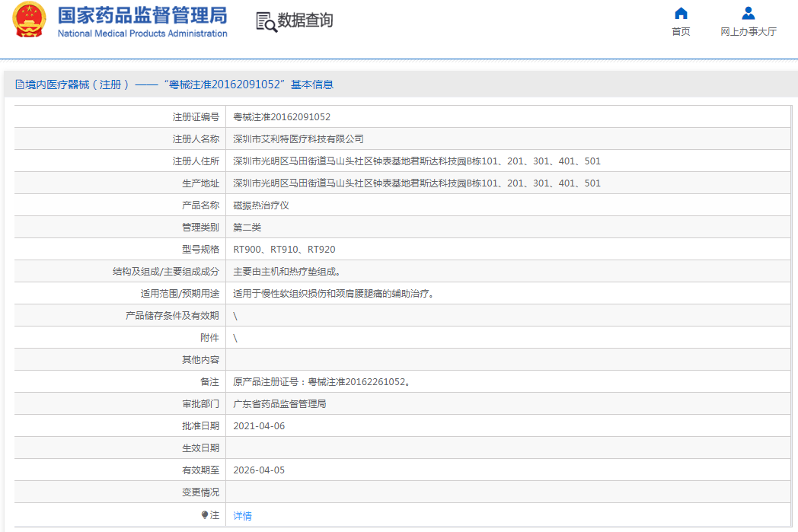Select the product name 磁振热治疗仪

(x=260, y=205)
